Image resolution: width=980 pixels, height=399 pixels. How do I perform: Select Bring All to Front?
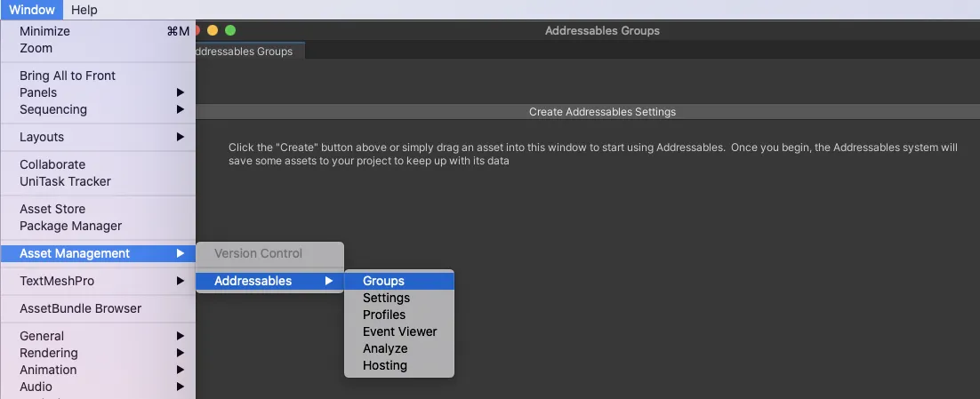[x=98, y=76]
